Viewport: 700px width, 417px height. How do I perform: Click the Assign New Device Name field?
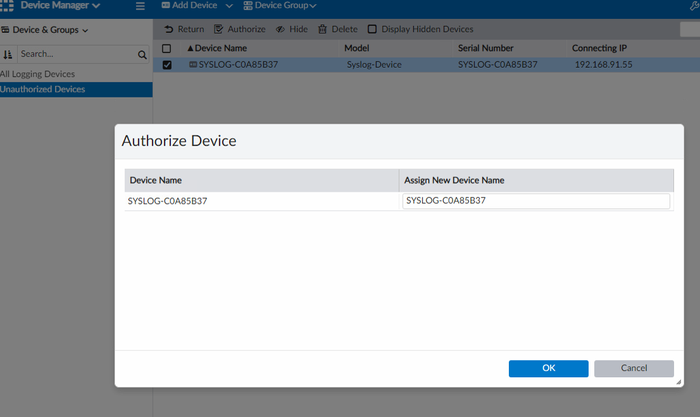(535, 201)
